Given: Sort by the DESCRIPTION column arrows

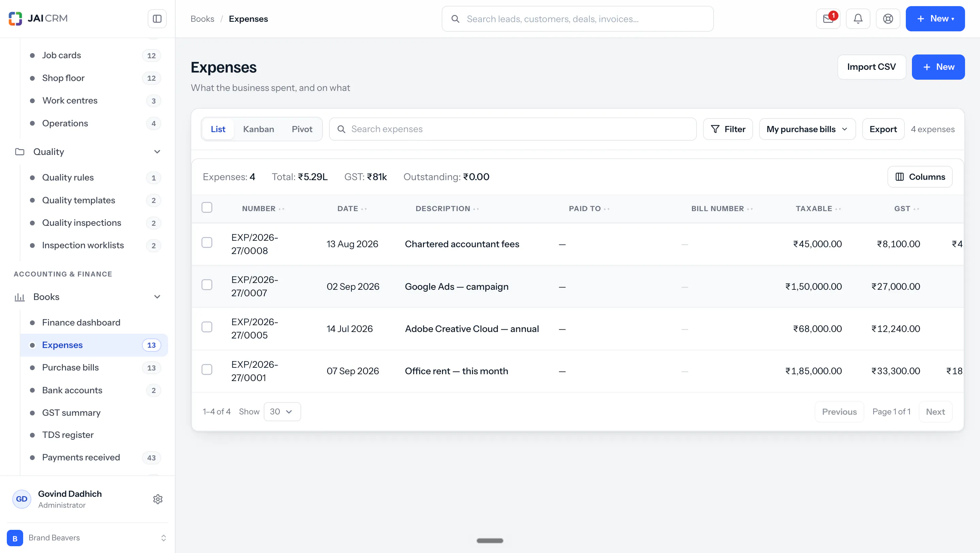Looking at the screenshot, I should (x=476, y=209).
